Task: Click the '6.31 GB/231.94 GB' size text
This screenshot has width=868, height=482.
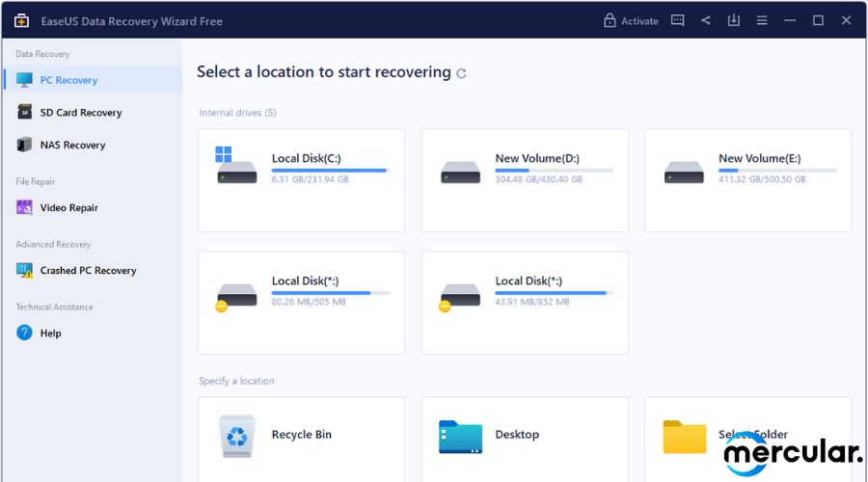Action: pyautogui.click(x=310, y=179)
